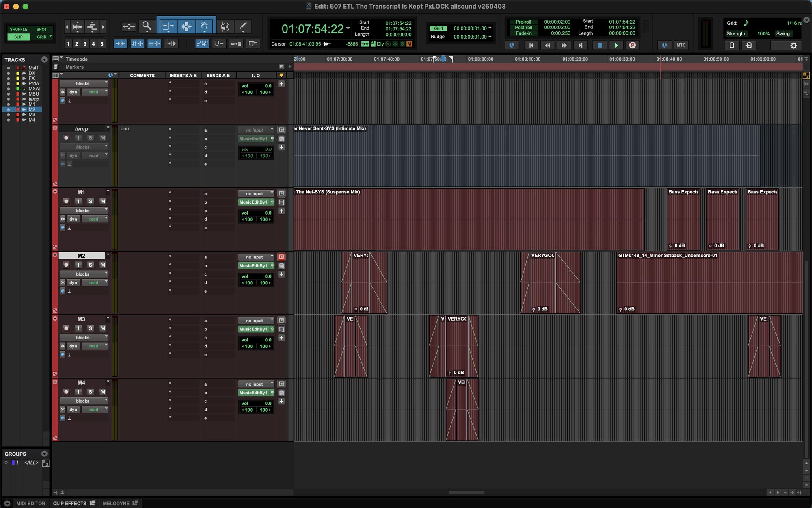
Task: Toggle Pre-roll on
Action: (523, 22)
